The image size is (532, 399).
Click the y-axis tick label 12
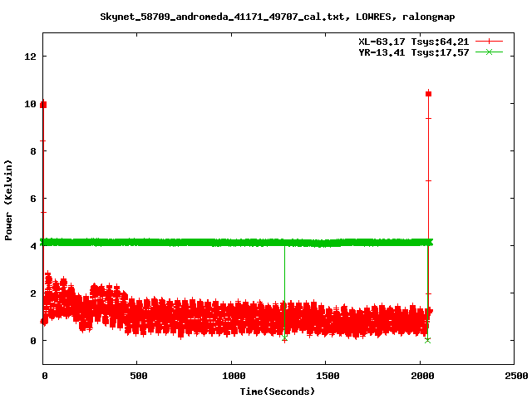(30, 57)
